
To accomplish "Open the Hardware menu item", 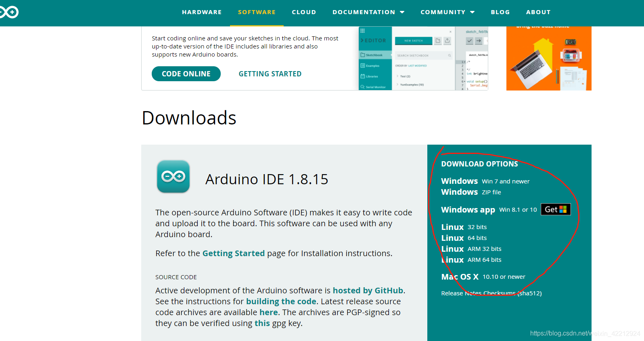I will (202, 12).
